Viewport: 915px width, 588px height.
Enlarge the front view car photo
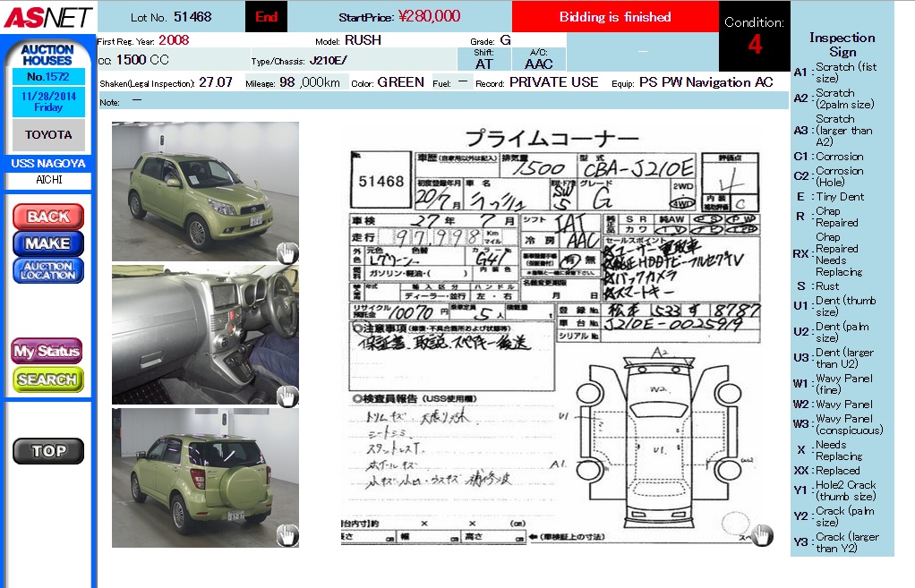click(x=205, y=191)
